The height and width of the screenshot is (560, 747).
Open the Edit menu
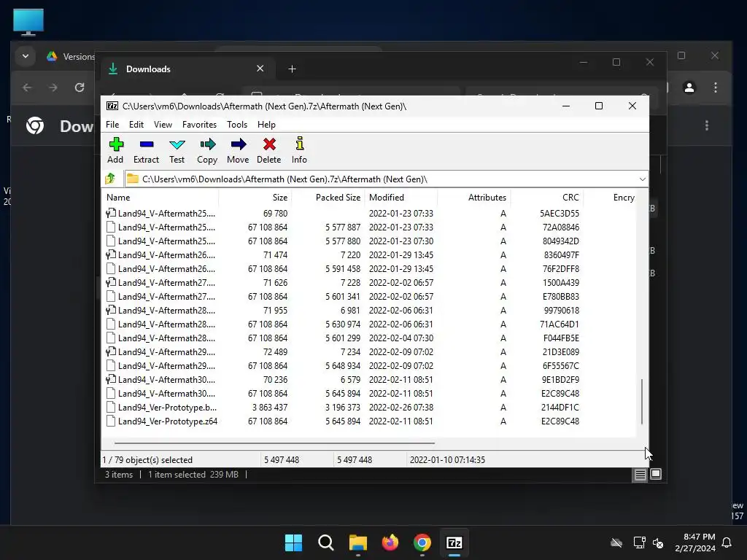click(136, 124)
